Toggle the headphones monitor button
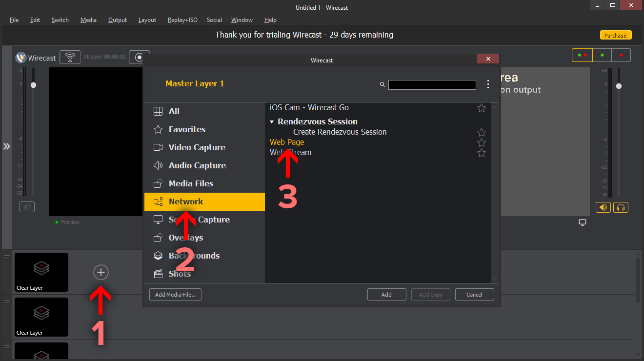Image resolution: width=644 pixels, height=361 pixels. click(x=621, y=207)
